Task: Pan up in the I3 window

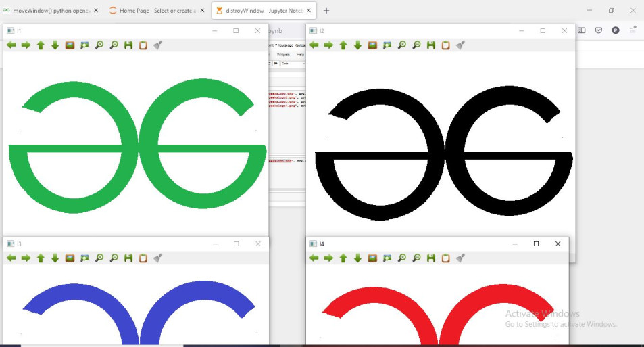Action: [41, 258]
